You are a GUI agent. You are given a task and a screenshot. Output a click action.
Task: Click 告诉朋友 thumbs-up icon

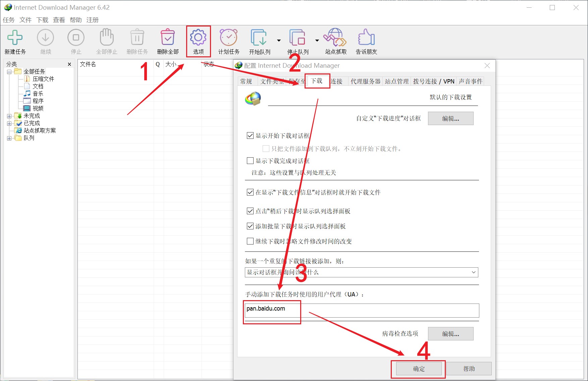coord(366,37)
